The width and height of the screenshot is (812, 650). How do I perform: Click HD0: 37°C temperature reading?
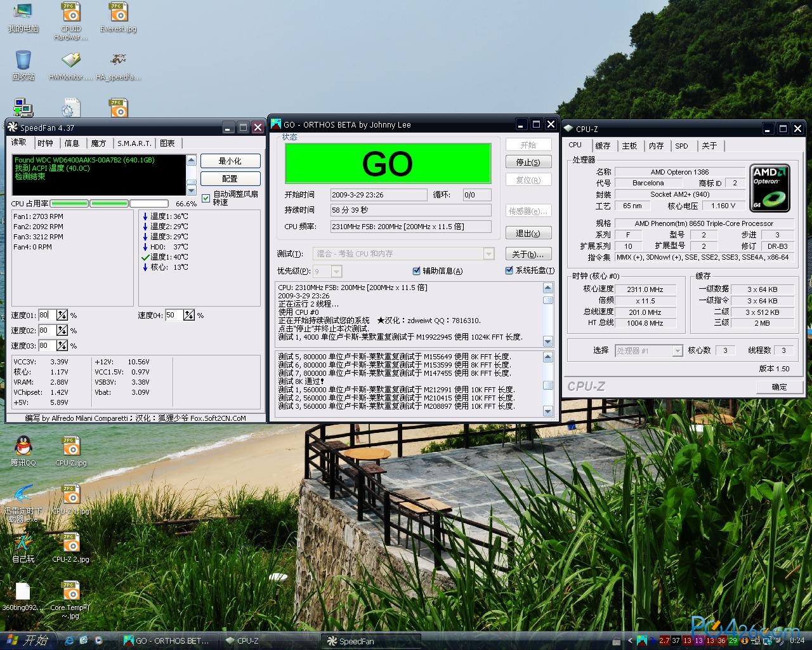[165, 247]
